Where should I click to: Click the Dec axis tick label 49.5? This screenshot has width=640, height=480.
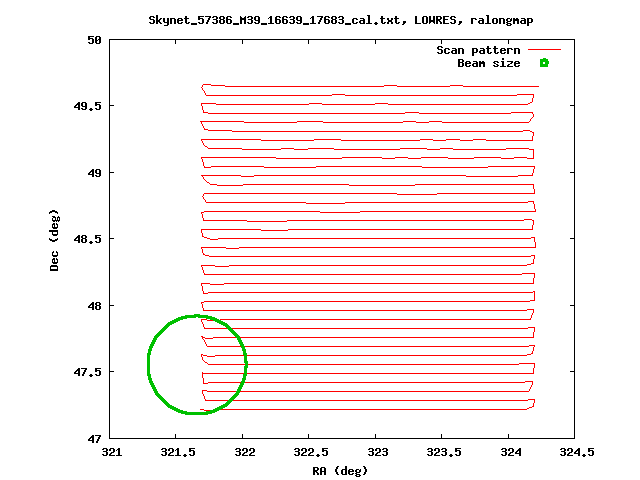coord(87,106)
